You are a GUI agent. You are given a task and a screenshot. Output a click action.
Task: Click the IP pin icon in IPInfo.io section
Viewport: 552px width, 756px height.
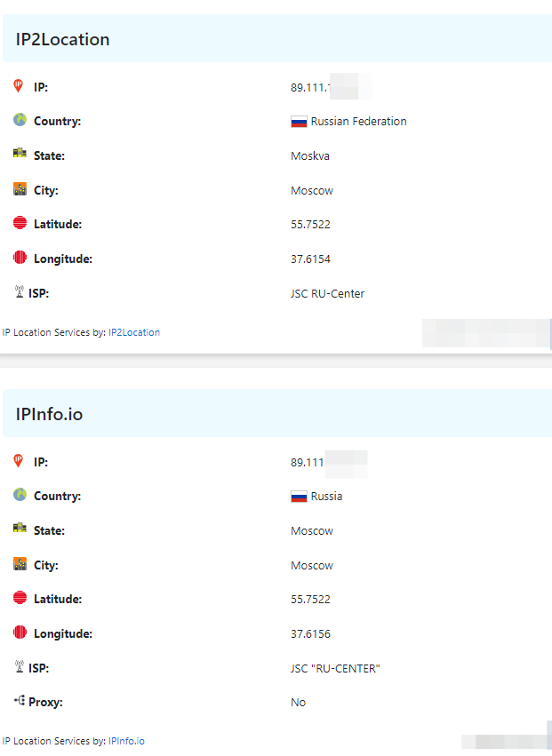pyautogui.click(x=19, y=460)
